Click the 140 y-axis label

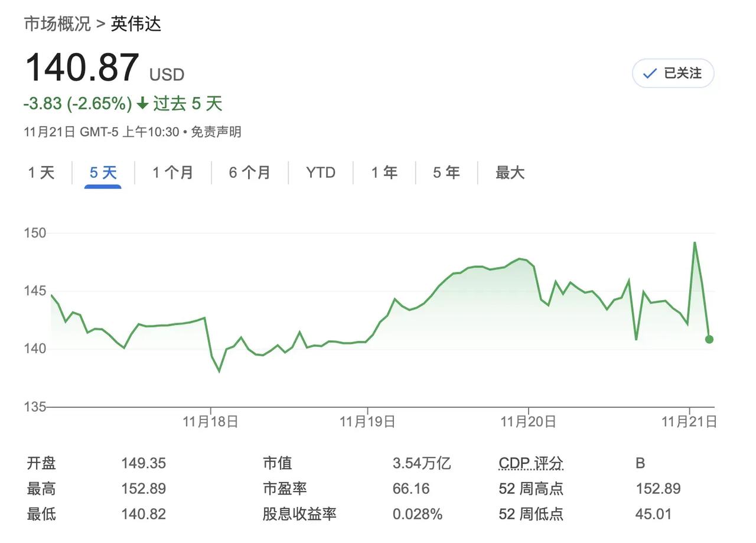35,349
